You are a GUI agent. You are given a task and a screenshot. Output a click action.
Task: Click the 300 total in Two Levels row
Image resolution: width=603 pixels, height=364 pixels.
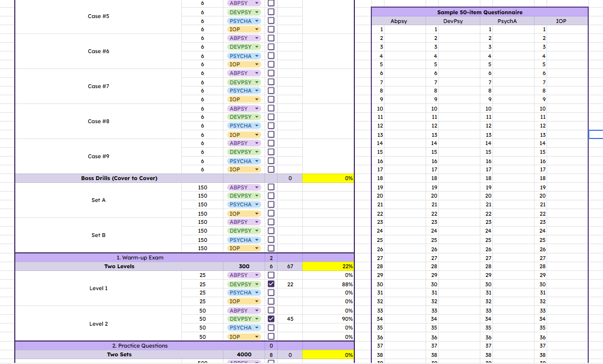[x=244, y=267]
